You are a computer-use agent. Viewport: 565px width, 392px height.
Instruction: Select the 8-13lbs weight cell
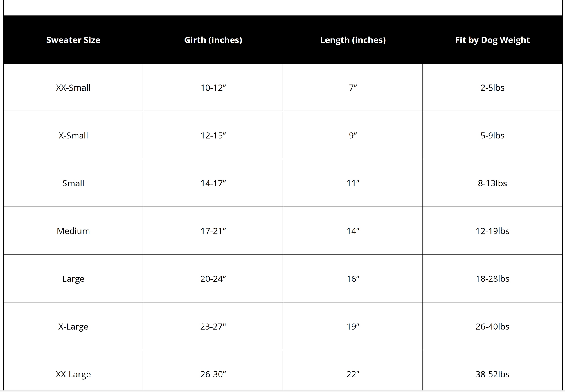pyautogui.click(x=492, y=183)
